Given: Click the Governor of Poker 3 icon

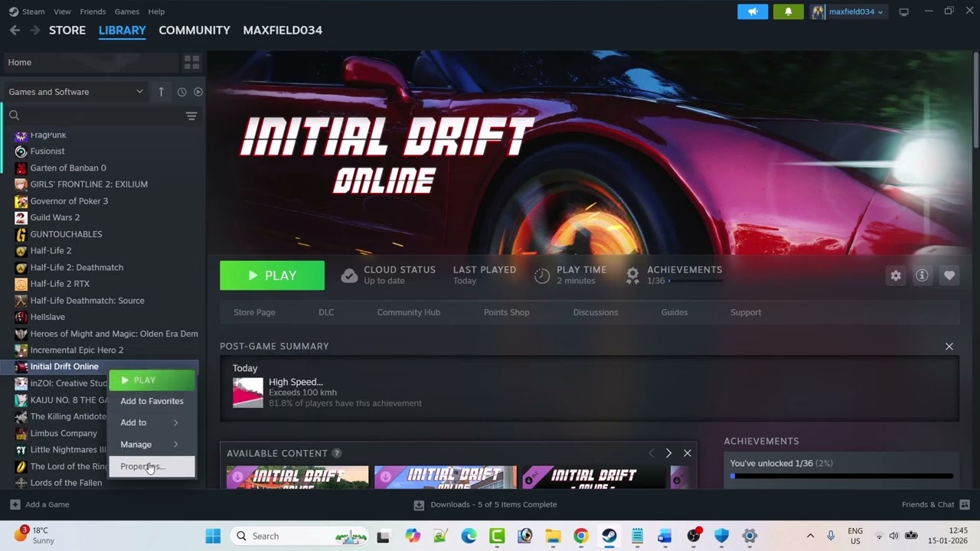Looking at the screenshot, I should click(x=21, y=201).
